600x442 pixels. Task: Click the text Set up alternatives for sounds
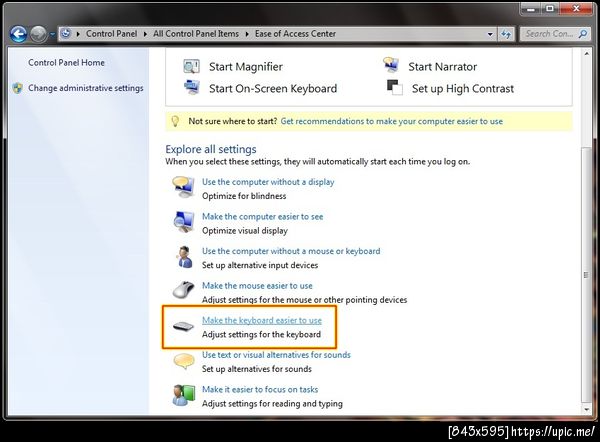click(257, 369)
